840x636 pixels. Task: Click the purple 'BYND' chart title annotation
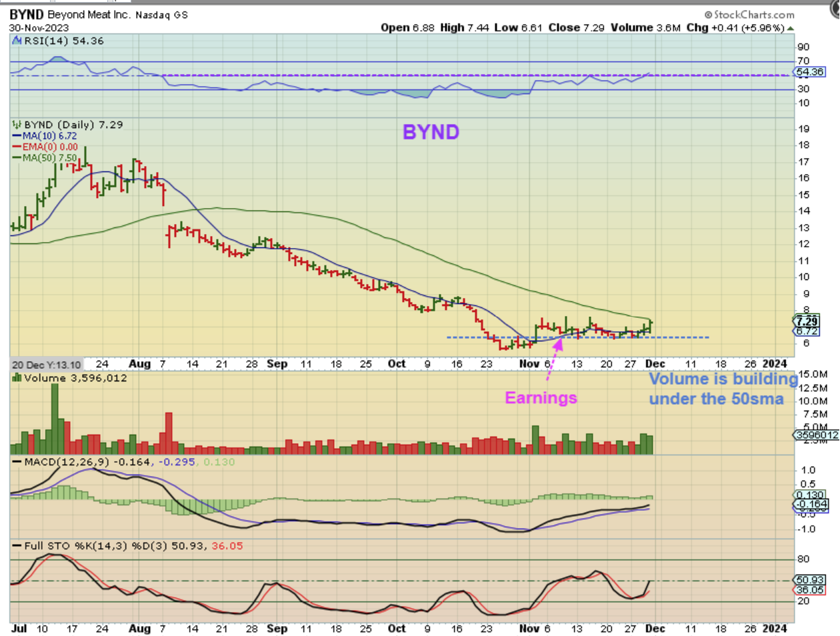(431, 132)
